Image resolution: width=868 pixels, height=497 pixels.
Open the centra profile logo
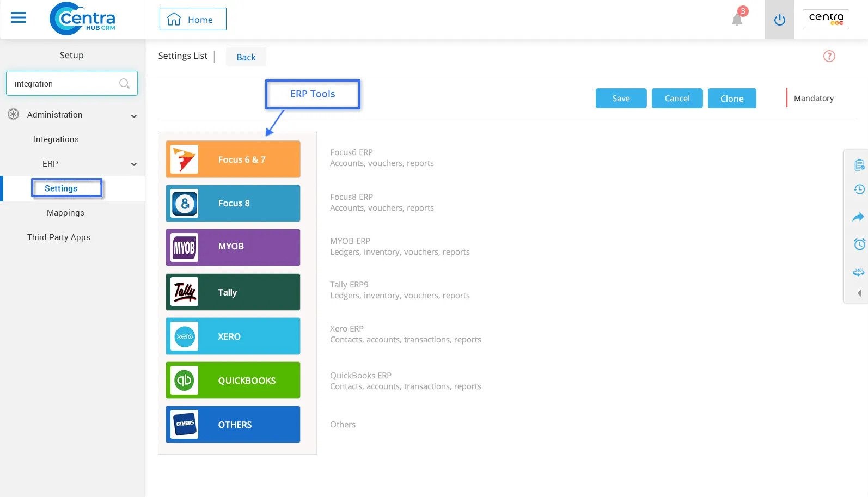(x=826, y=19)
